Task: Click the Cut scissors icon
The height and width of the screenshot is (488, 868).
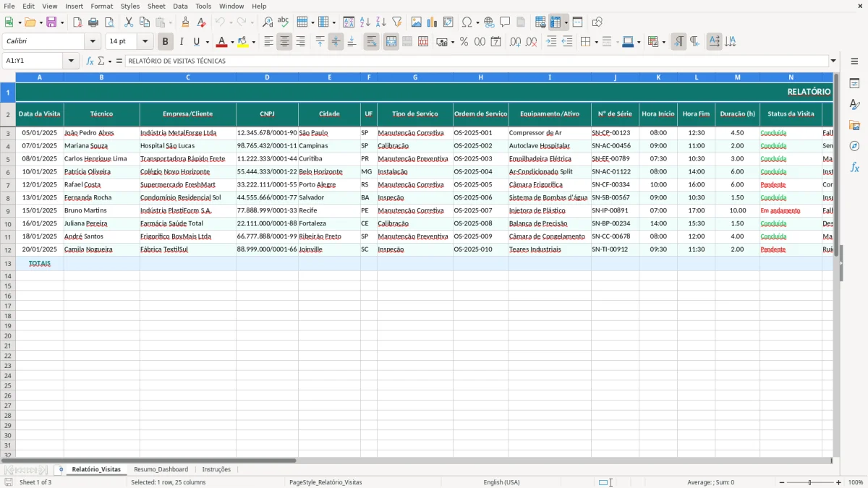Action: coord(129,22)
